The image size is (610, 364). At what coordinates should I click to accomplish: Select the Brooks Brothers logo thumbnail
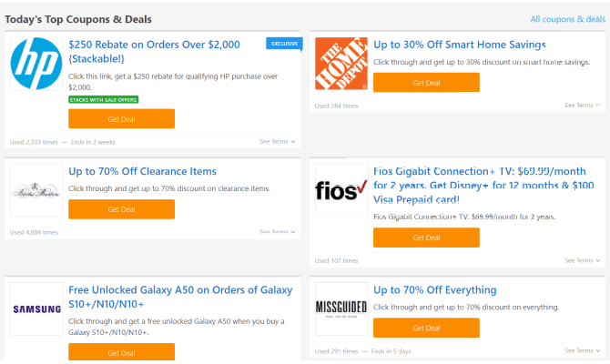point(36,190)
